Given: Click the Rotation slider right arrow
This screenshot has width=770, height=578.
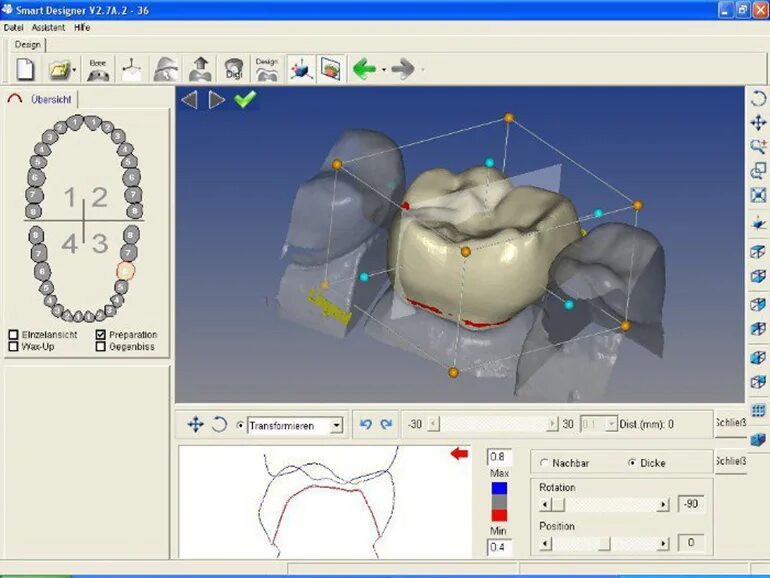Looking at the screenshot, I should click(x=663, y=504).
